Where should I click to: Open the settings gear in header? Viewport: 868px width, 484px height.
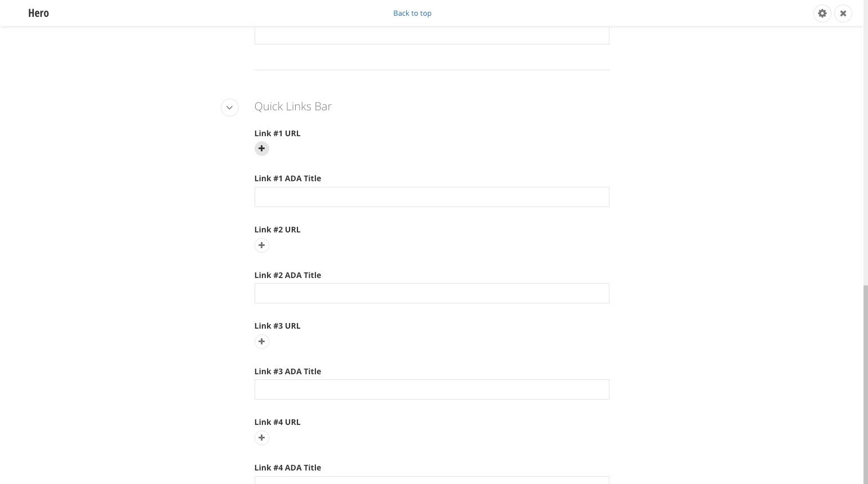(x=822, y=14)
